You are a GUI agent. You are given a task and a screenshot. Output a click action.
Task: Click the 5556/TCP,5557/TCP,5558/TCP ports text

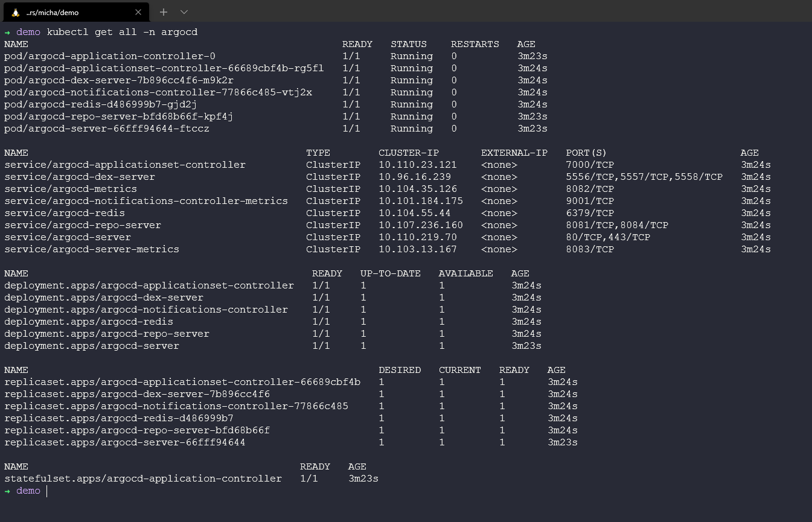(644, 177)
